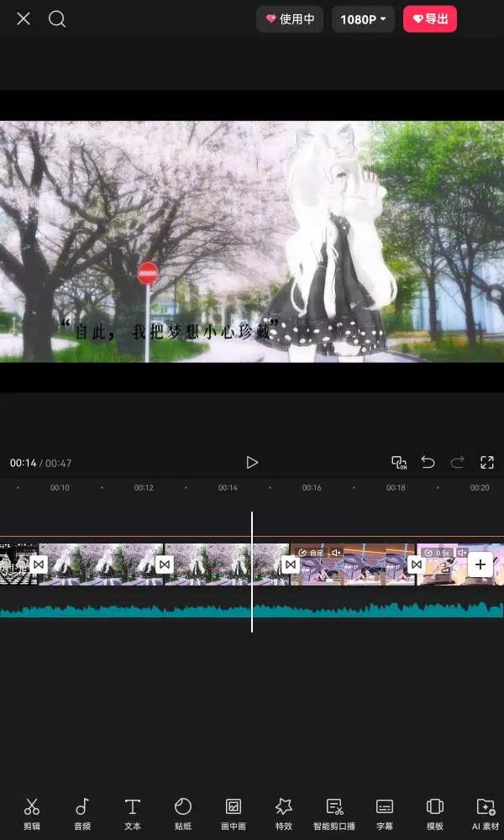Tap the 使用中 diamond button
504x840 pixels.
[290, 19]
